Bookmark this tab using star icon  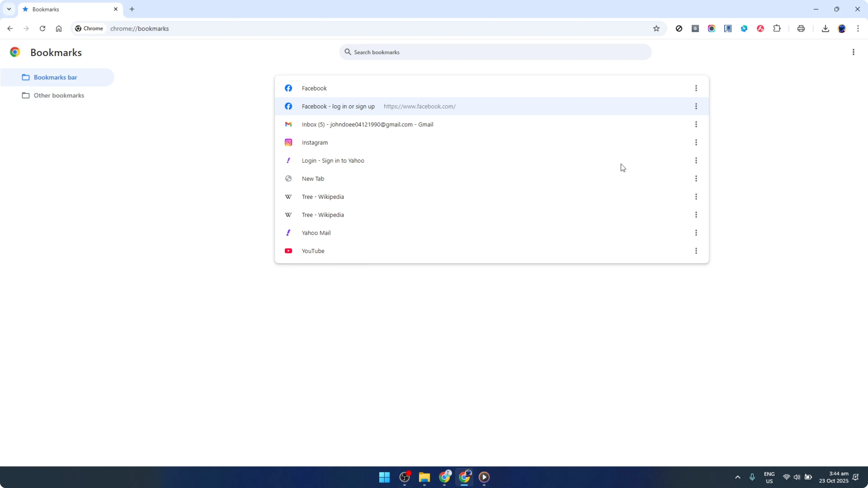(656, 29)
